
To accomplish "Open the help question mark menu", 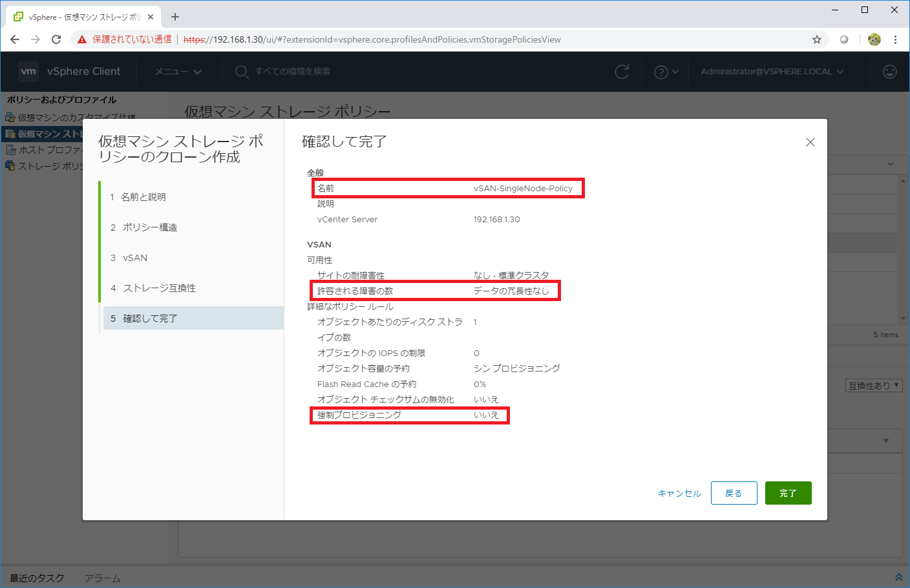I will 666,72.
